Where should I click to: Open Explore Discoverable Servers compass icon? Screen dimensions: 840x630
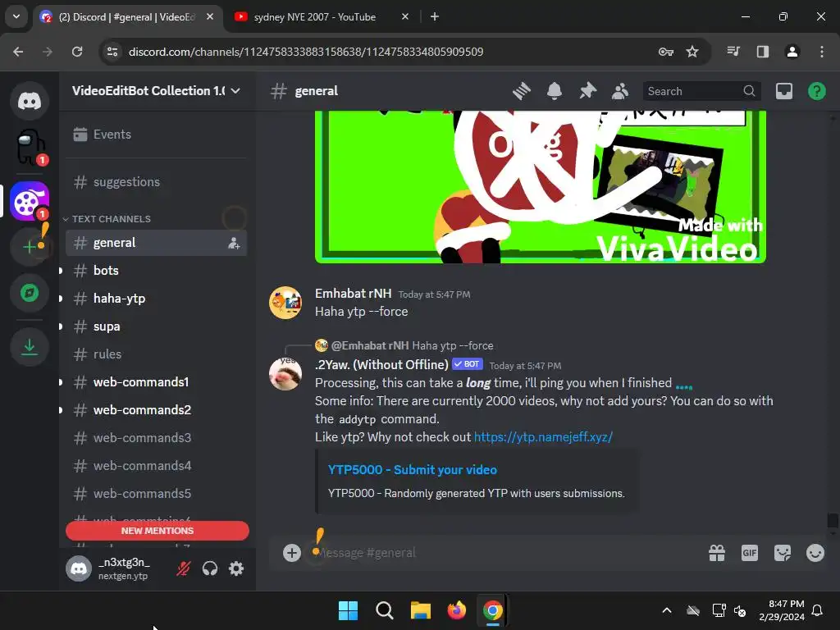click(30, 293)
